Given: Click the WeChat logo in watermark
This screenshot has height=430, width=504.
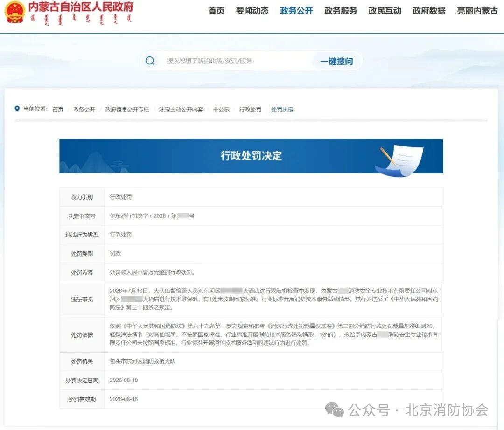Looking at the screenshot, I should point(334,409).
